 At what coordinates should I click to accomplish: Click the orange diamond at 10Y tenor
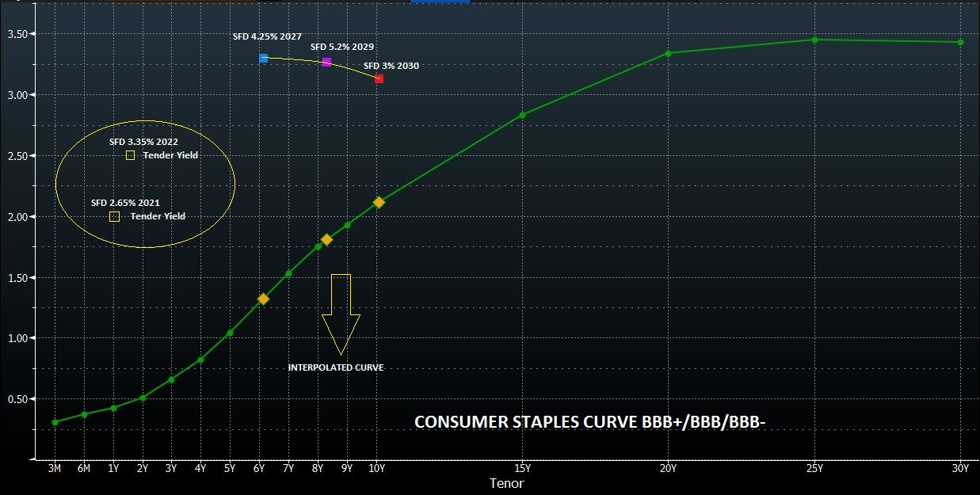[x=379, y=203]
